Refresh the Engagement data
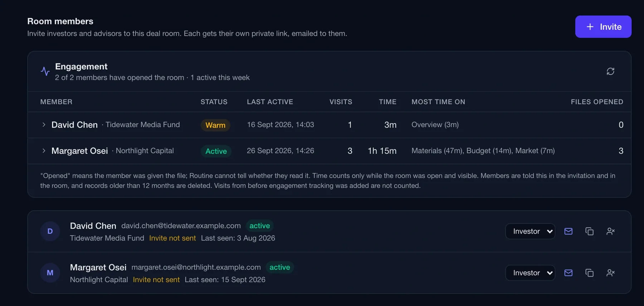 [x=610, y=71]
